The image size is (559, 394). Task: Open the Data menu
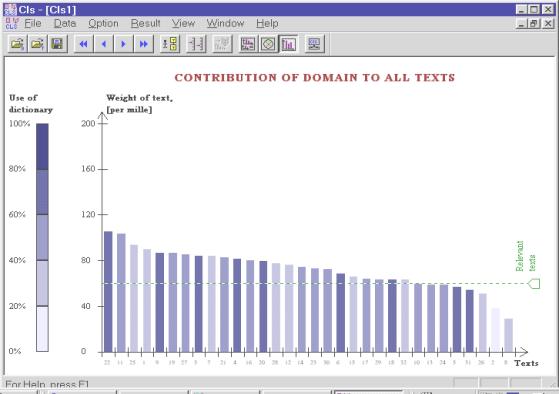click(65, 24)
